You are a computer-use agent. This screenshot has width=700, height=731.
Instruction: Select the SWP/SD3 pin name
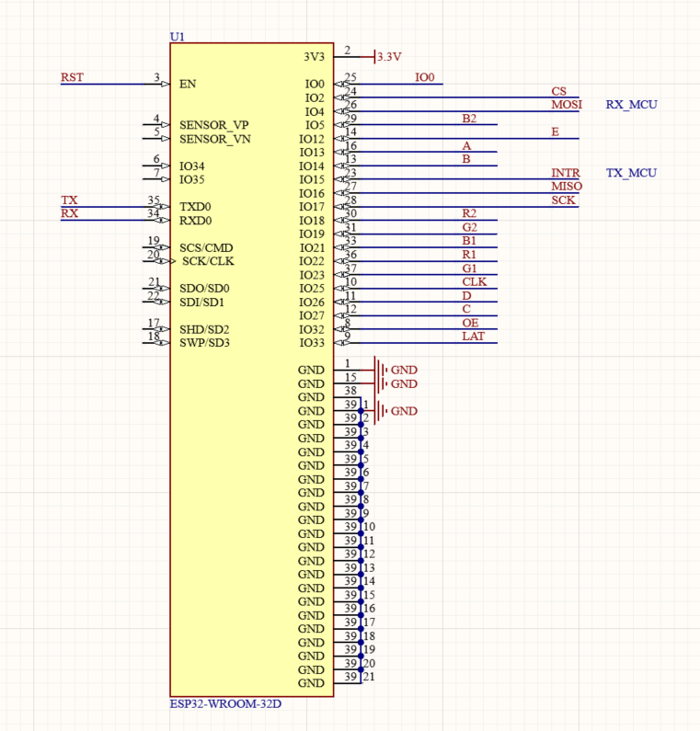click(205, 343)
